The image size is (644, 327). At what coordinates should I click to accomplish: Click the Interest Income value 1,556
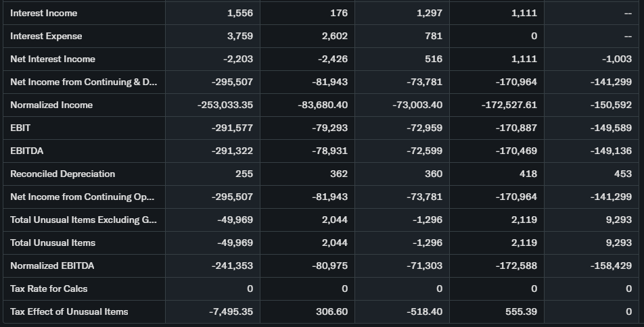point(240,14)
